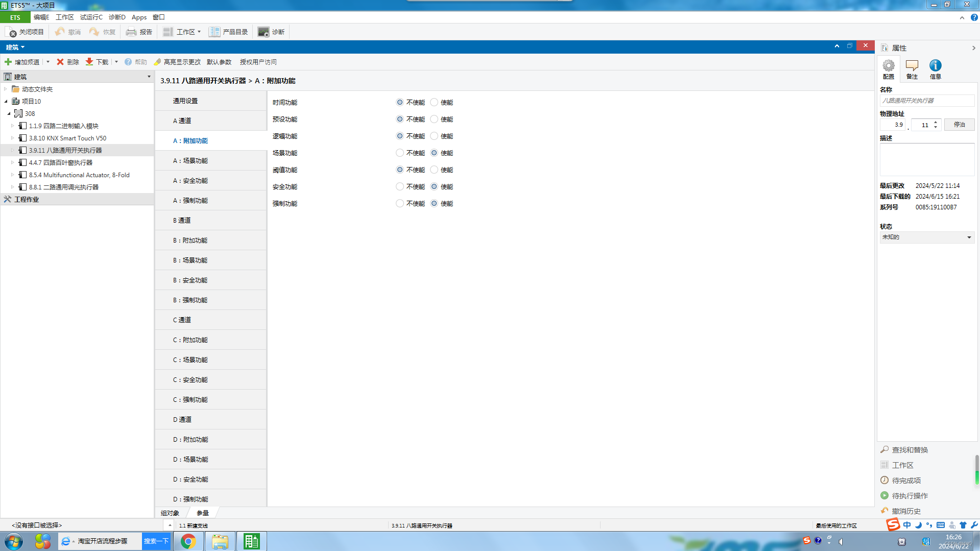This screenshot has height=551, width=980.
Task: Open the 工作区 toolbar dropdown arrow
Action: coord(199,32)
